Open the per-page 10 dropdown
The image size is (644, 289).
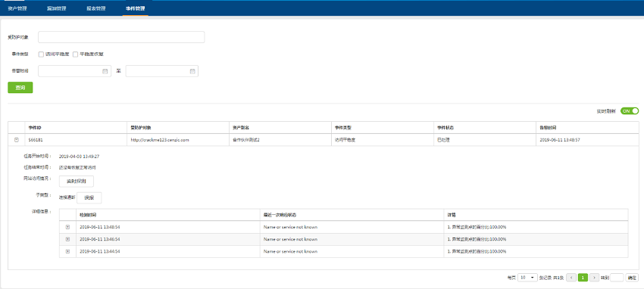click(x=527, y=278)
